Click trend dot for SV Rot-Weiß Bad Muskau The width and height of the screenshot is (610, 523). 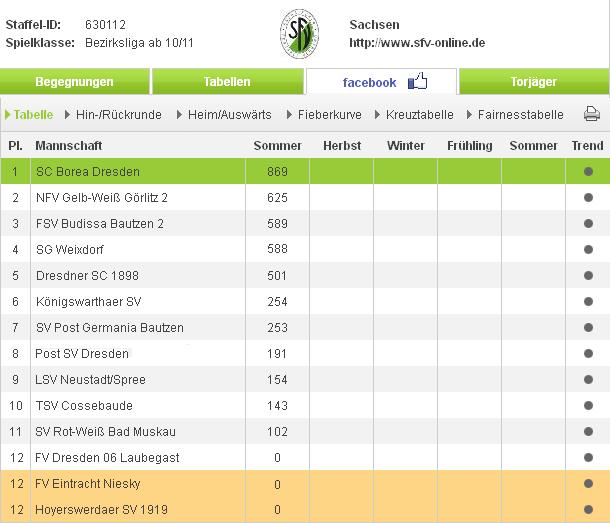pos(588,432)
